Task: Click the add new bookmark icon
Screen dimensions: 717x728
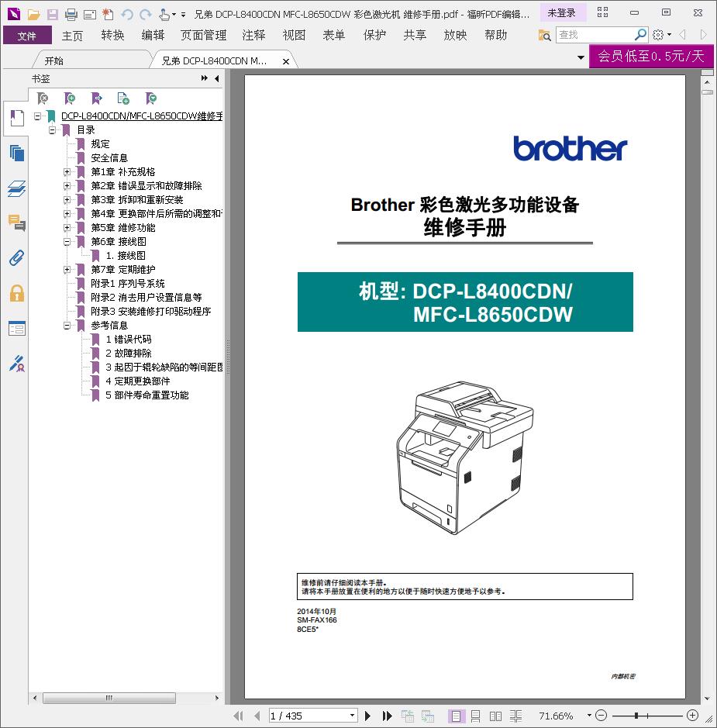Action: click(x=69, y=98)
